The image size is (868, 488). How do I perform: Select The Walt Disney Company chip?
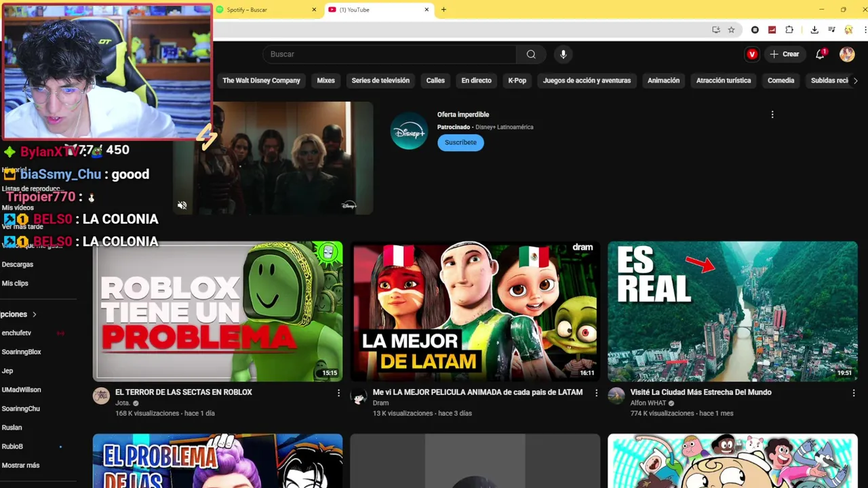(x=261, y=81)
